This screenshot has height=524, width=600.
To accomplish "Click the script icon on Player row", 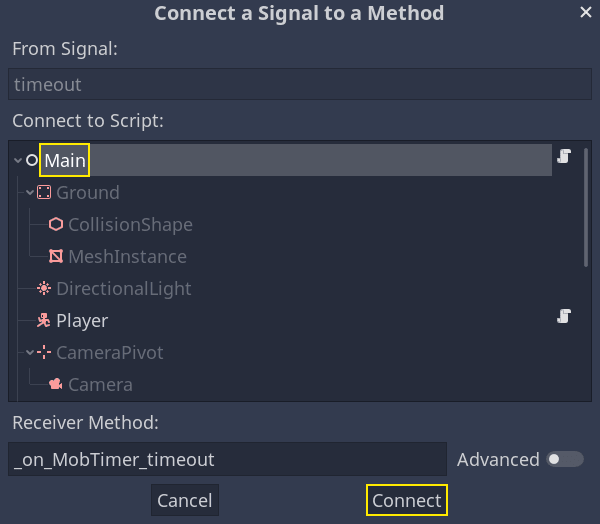I will tap(564, 317).
